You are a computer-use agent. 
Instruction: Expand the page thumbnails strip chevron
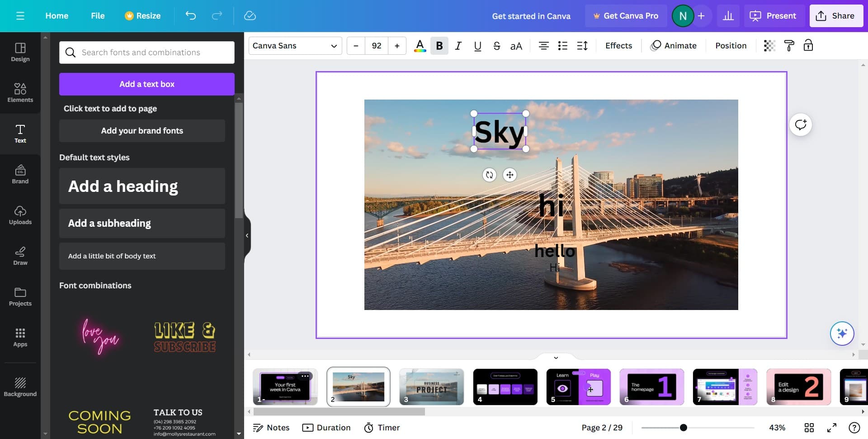point(556,357)
